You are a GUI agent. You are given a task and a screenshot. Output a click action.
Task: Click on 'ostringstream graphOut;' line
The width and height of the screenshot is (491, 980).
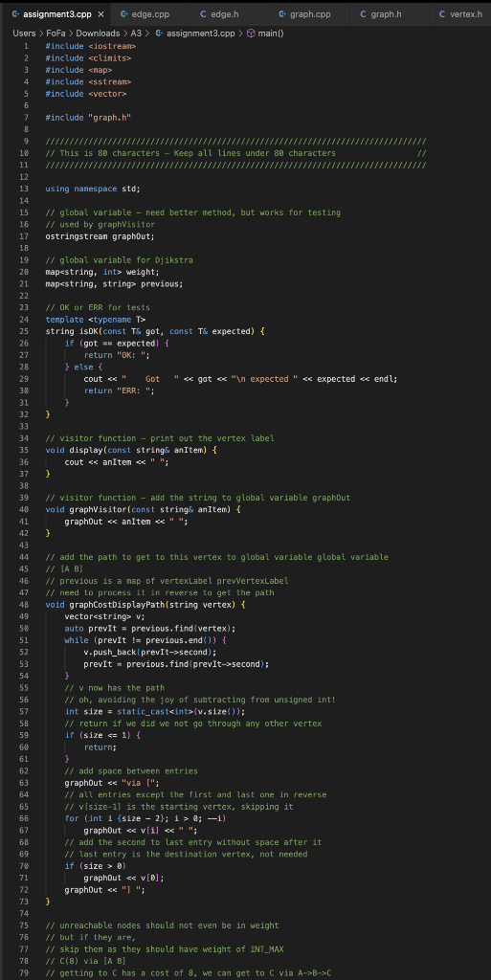click(x=100, y=236)
